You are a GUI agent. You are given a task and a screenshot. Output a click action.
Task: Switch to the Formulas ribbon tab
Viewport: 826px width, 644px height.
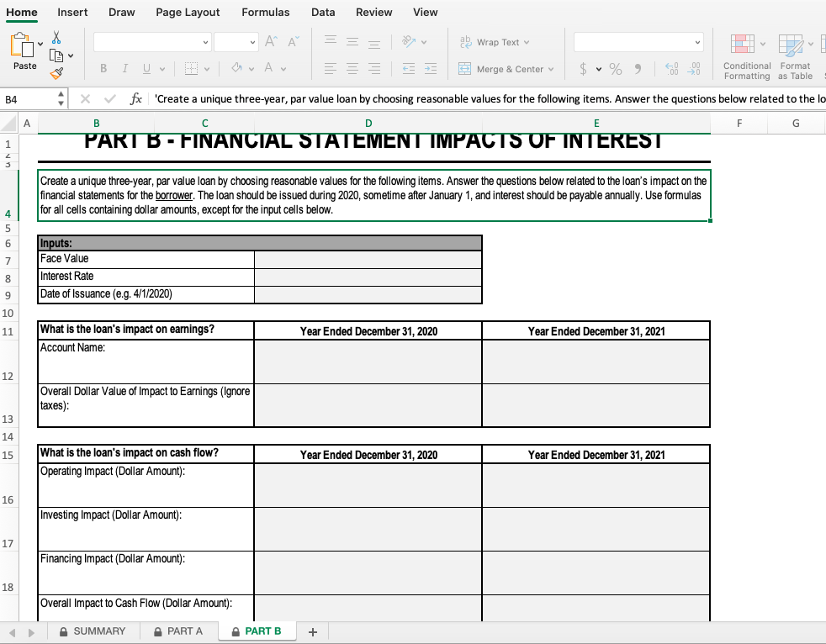(x=266, y=13)
